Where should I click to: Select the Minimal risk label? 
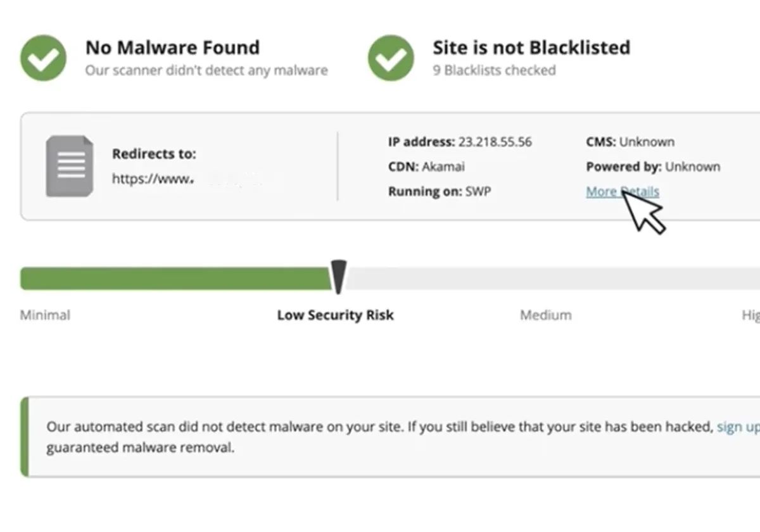tap(45, 315)
